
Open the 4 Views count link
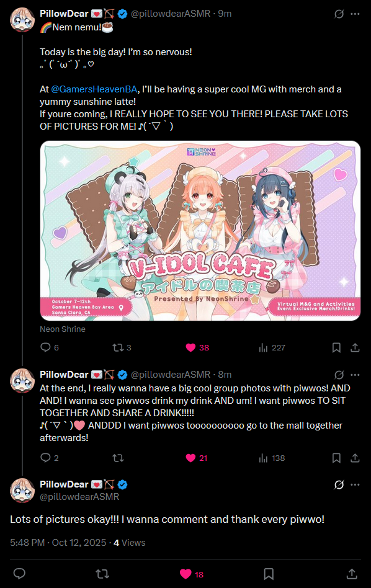pos(130,543)
